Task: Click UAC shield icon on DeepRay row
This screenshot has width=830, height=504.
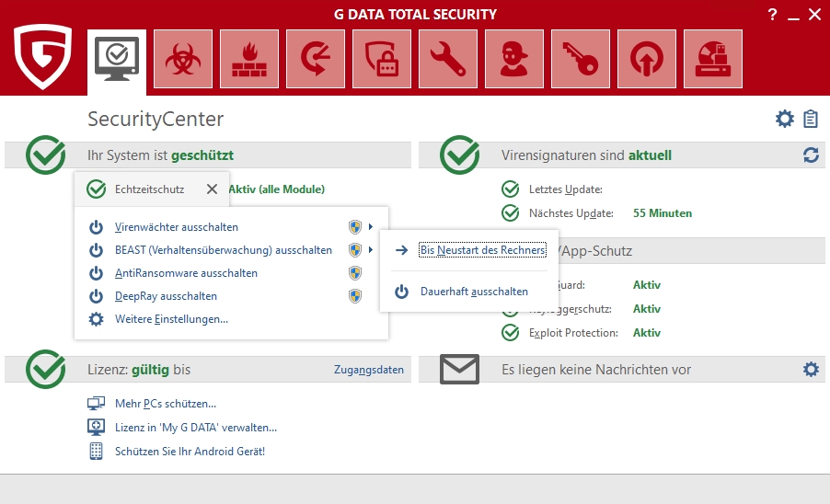Action: point(355,296)
